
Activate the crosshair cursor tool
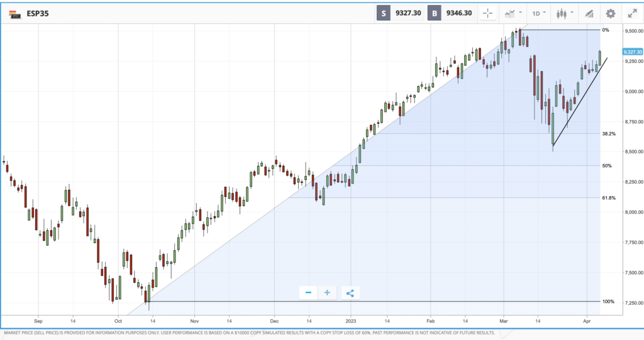click(487, 13)
